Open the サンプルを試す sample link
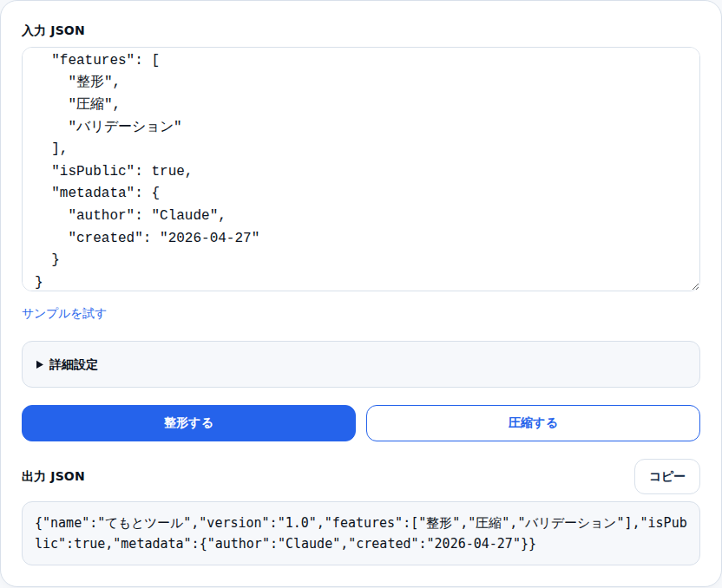722x588 pixels. [64, 313]
